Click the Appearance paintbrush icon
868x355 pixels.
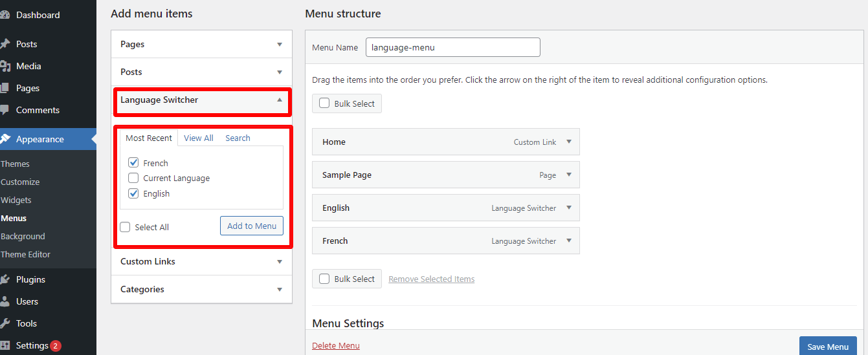pos(5,139)
